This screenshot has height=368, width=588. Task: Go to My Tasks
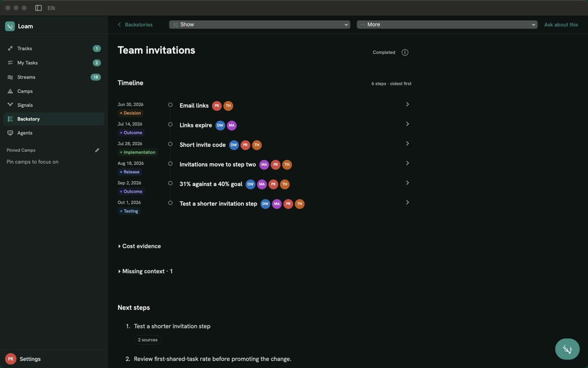point(54,63)
